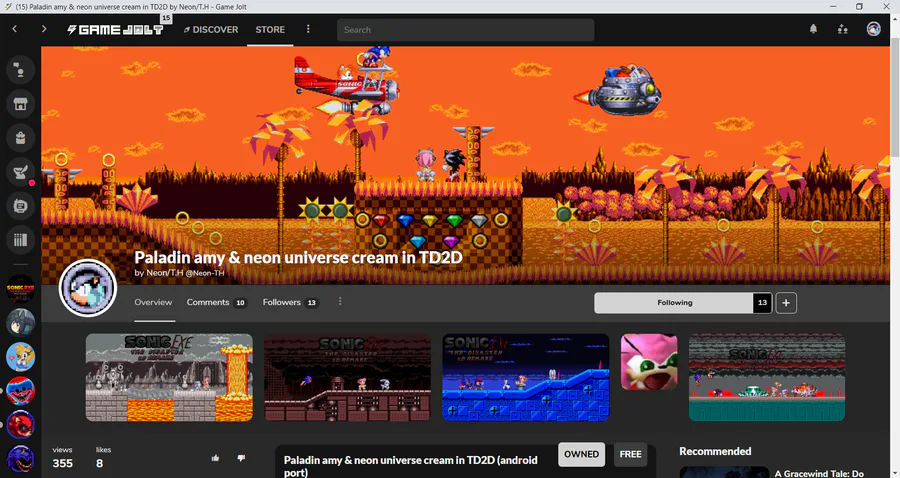Viewport: 900px width, 478px height.
Task: Dislike the game with thumbs down
Action: [241, 458]
